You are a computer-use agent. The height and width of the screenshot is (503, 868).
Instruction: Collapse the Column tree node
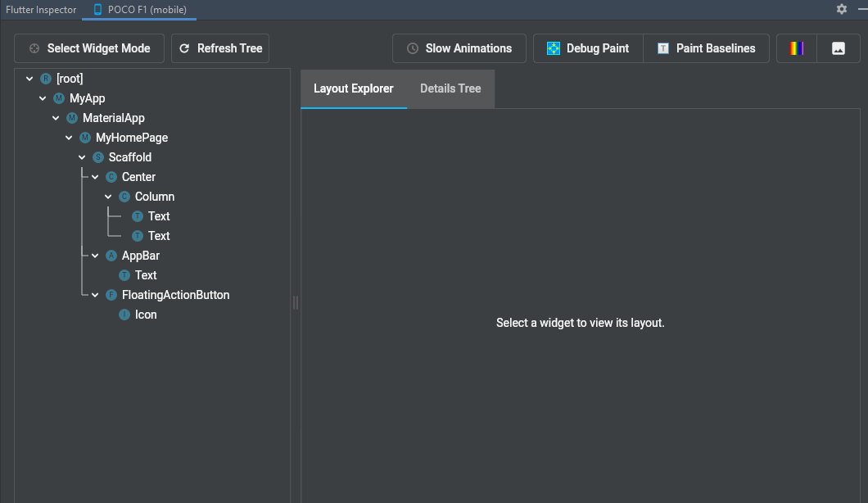(108, 197)
